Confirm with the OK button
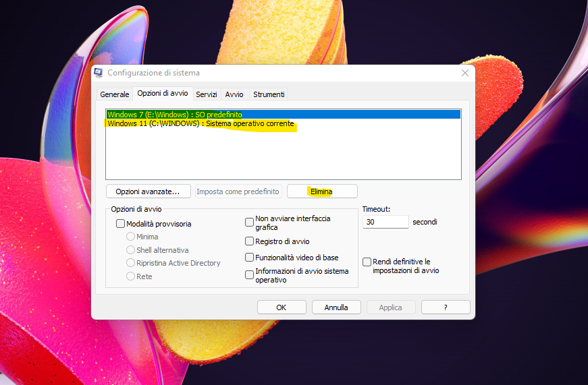Image resolution: width=588 pixels, height=385 pixels. click(282, 307)
